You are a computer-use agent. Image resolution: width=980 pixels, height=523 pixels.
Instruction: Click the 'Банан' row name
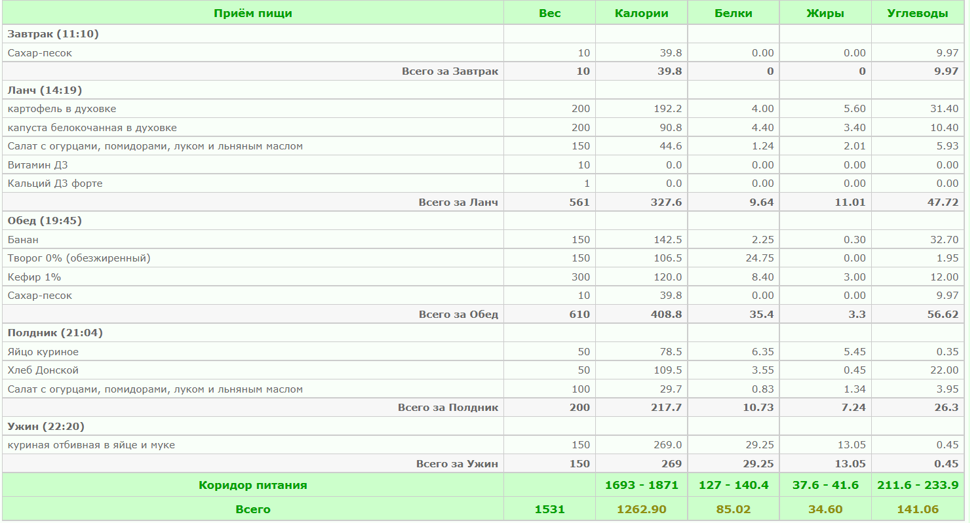point(23,240)
